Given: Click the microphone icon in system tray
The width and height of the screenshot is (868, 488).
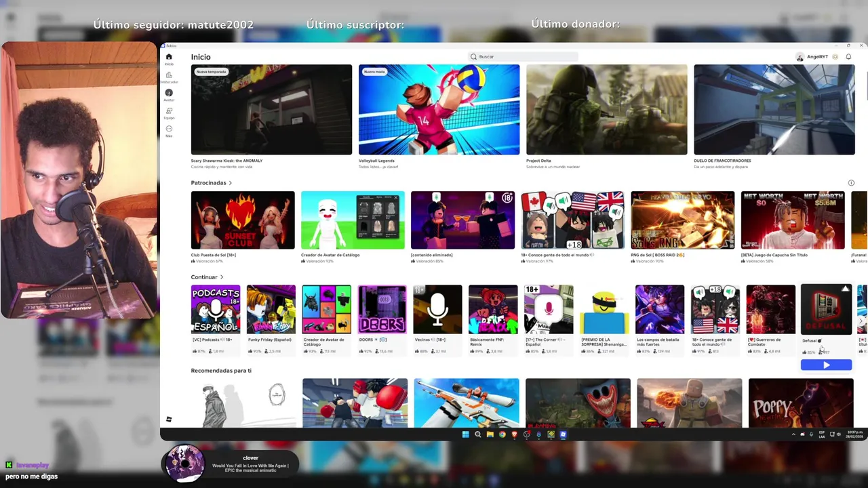Looking at the screenshot, I should click(x=811, y=434).
